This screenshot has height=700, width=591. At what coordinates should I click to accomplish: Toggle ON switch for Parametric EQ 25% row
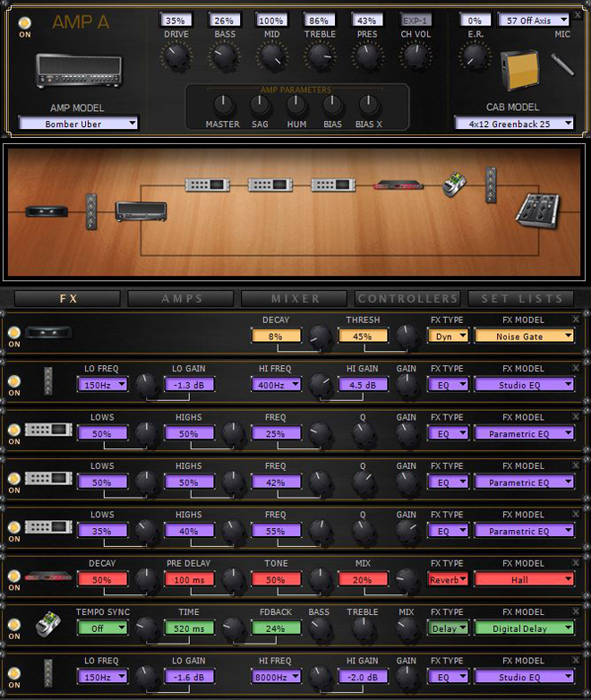(14, 430)
